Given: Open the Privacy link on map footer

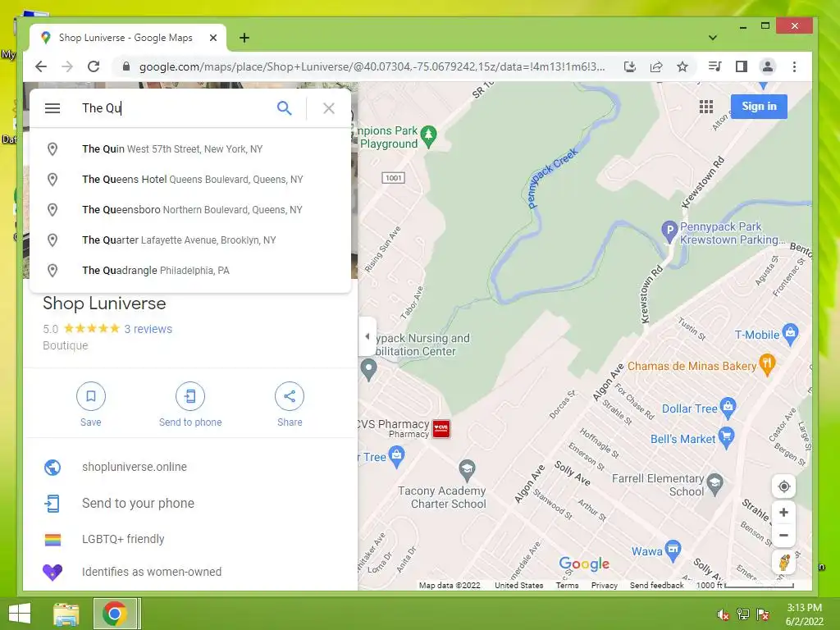Looking at the screenshot, I should click(x=605, y=585).
